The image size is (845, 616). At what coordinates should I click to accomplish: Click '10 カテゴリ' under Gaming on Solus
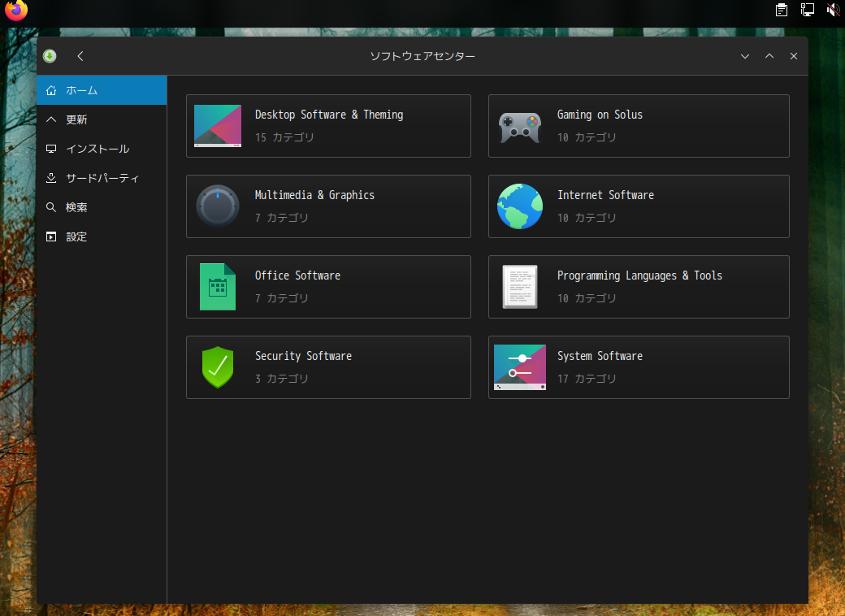point(587,137)
